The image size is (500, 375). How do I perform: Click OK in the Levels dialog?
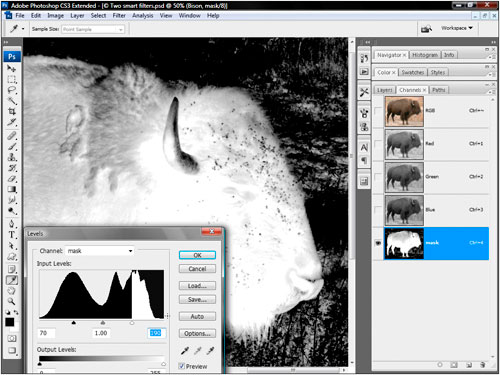click(197, 255)
